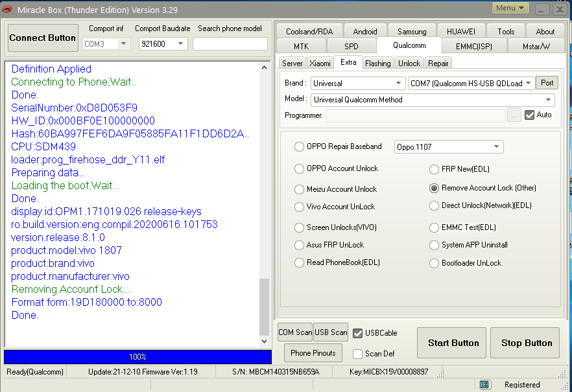
Task: Open the About tab
Action: coord(545,32)
